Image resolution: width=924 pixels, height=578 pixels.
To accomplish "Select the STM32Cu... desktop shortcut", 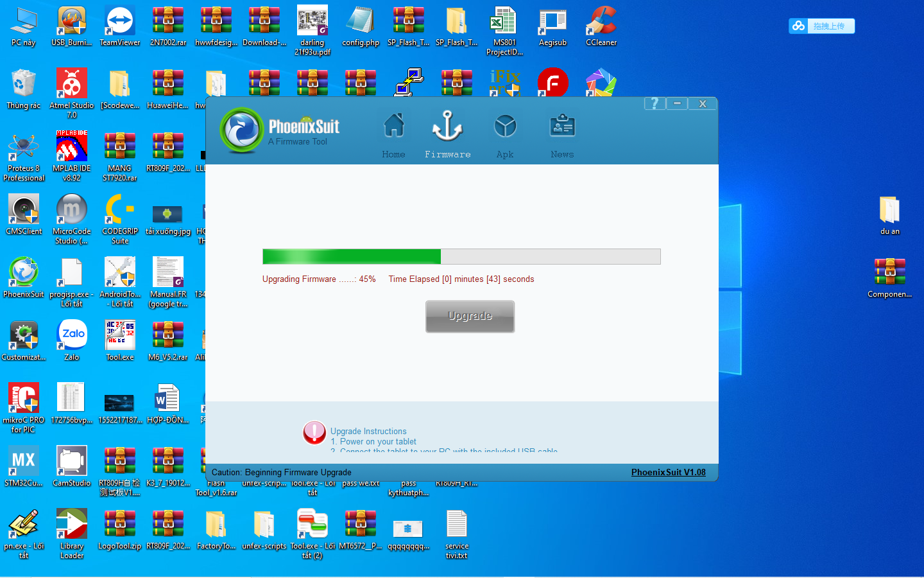I will [x=24, y=467].
